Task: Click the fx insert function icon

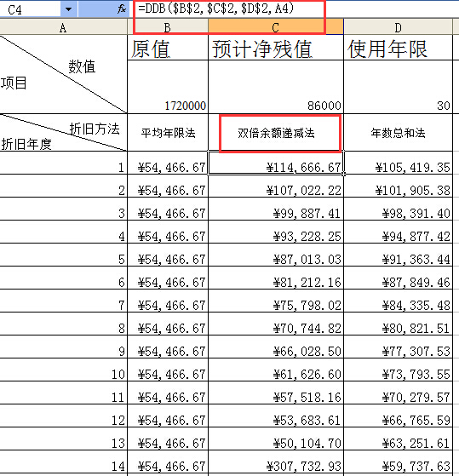Action: pos(122,9)
